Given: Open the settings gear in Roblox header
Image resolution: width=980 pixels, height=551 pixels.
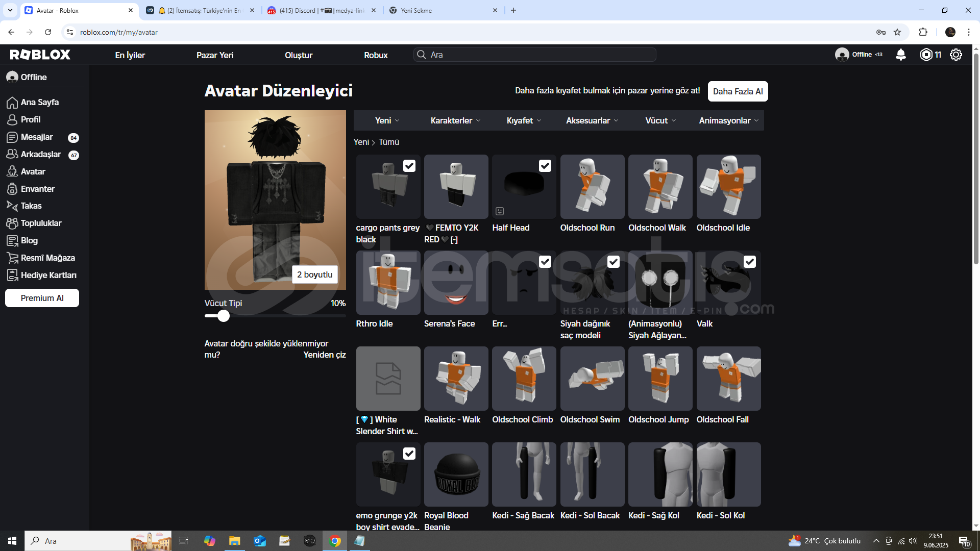Looking at the screenshot, I should coord(956,55).
